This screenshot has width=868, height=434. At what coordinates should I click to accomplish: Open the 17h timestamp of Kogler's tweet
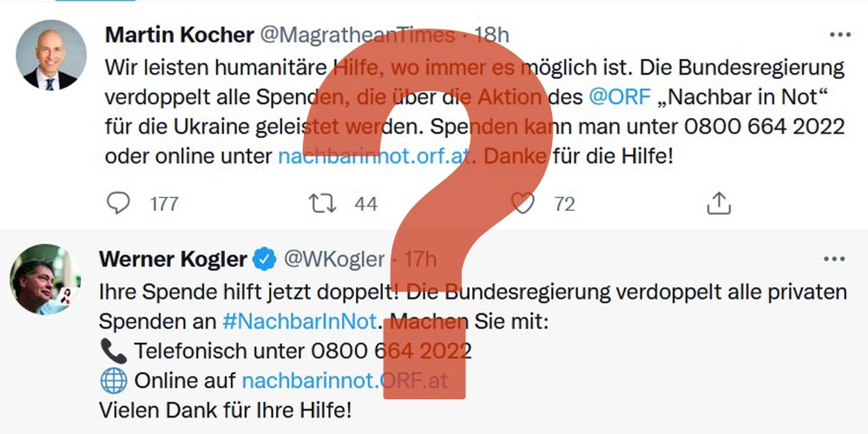(x=420, y=259)
